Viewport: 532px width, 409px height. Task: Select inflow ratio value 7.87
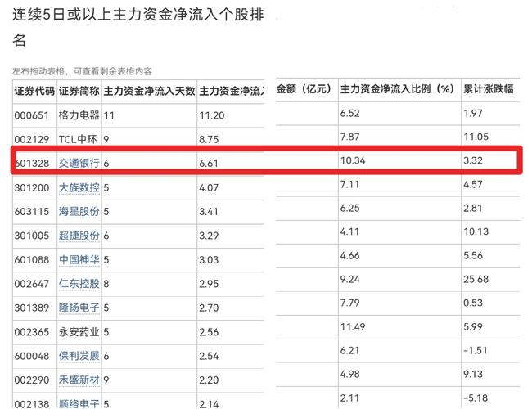tap(349, 137)
